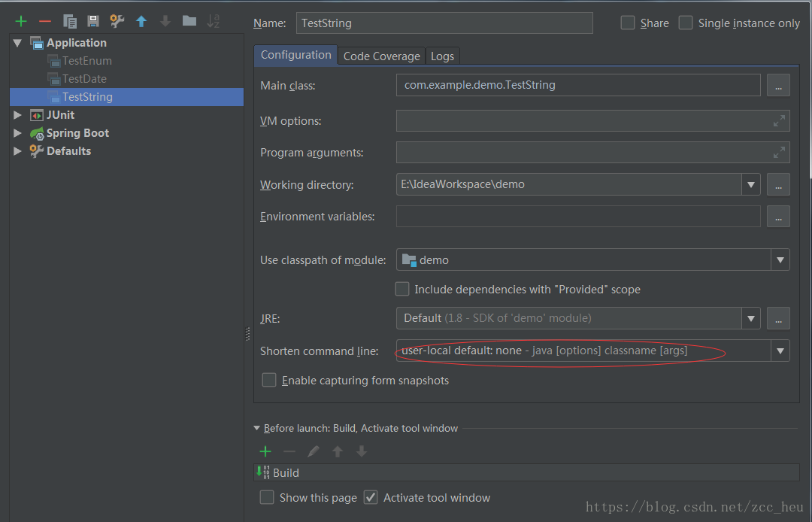Open Use classpath of module dropdown
This screenshot has width=812, height=522.
point(780,260)
